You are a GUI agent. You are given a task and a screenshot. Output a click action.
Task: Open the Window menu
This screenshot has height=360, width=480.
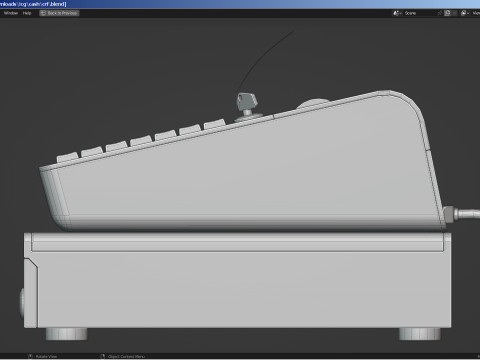(11, 13)
